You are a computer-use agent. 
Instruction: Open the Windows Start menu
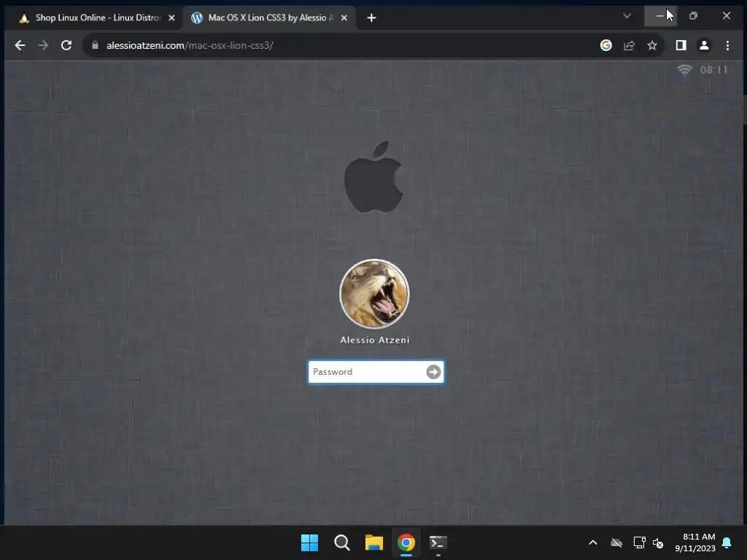click(309, 542)
